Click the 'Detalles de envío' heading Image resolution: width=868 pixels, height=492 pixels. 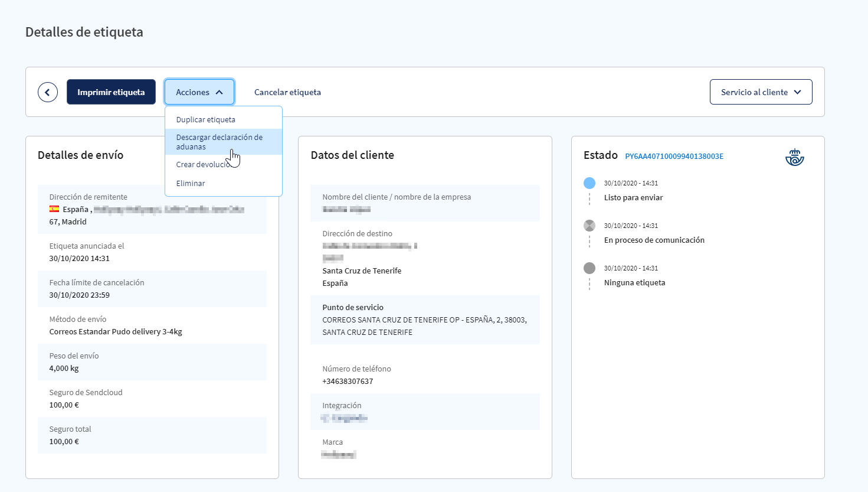(x=81, y=155)
